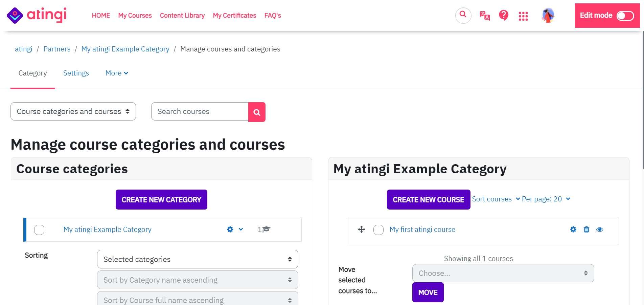Select the Category tab

click(x=33, y=73)
